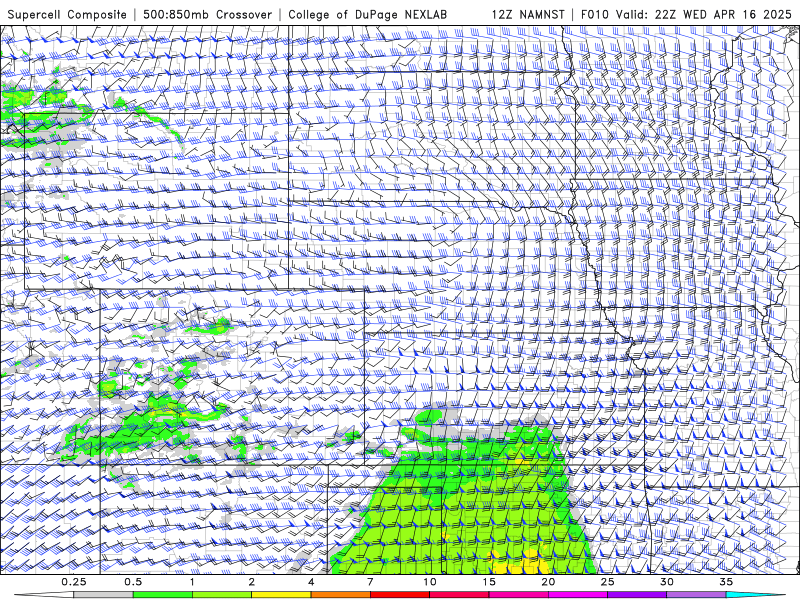Click the color bar label 20

point(548,582)
